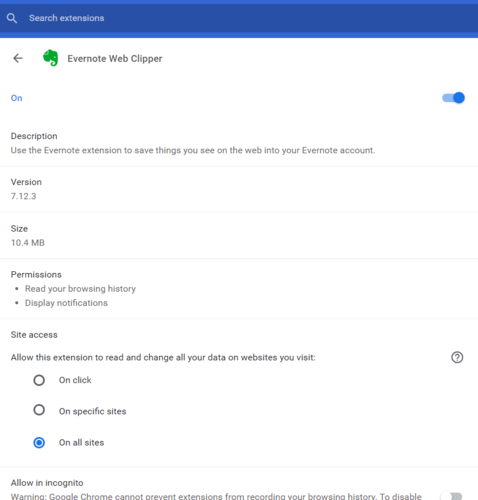Open the site access help icon
Screen dimensions: 478x500
(x=457, y=357)
